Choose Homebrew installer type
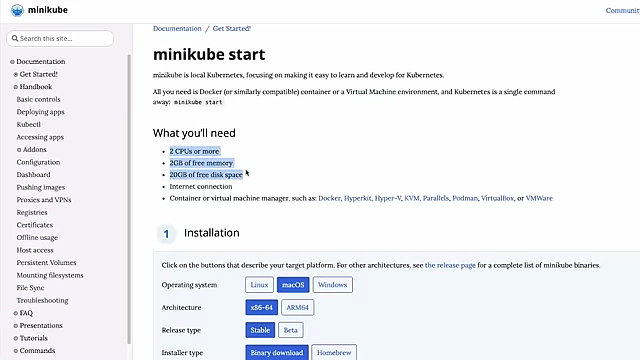 pos(334,353)
